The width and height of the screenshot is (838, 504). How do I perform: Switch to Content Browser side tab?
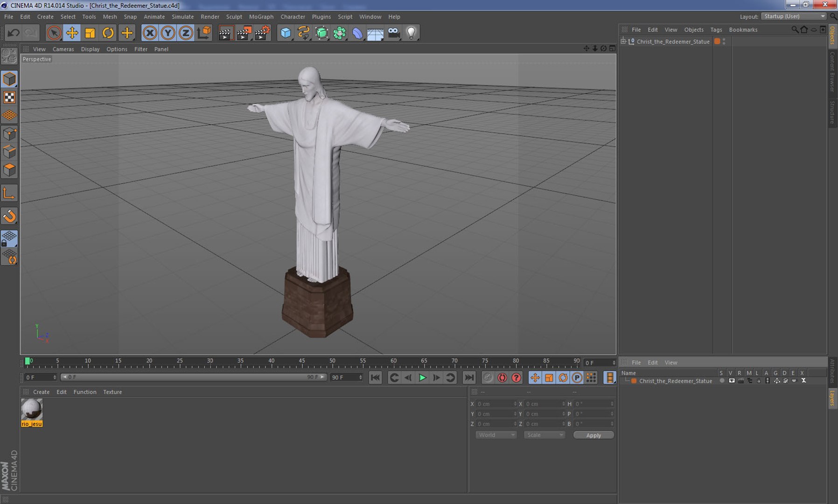pos(833,72)
